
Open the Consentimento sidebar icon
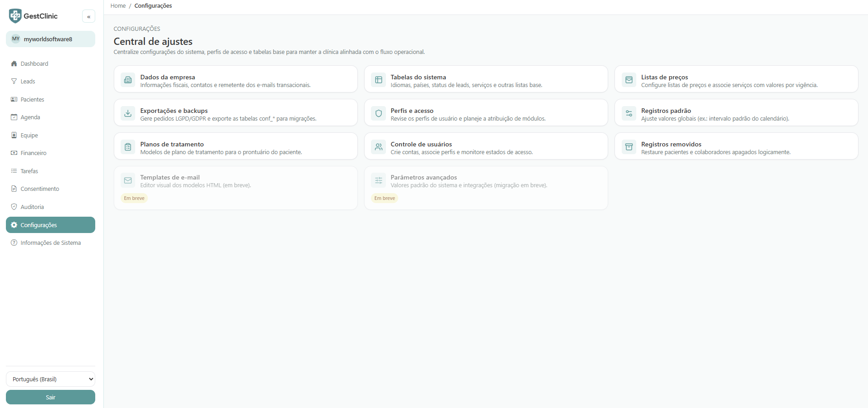[15, 189]
